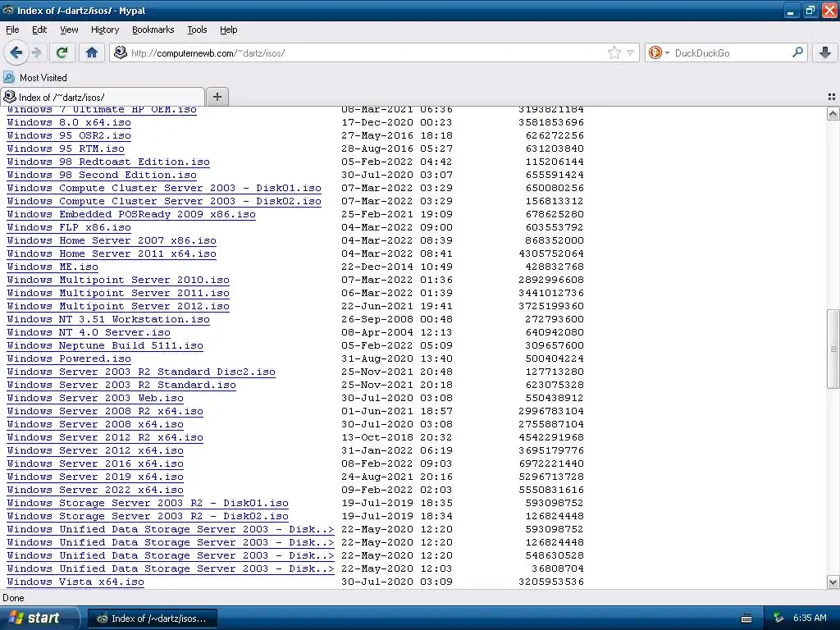The height and width of the screenshot is (630, 840).
Task: Click Windows Server 2003 R2 Standard.iso
Action: pos(121,386)
